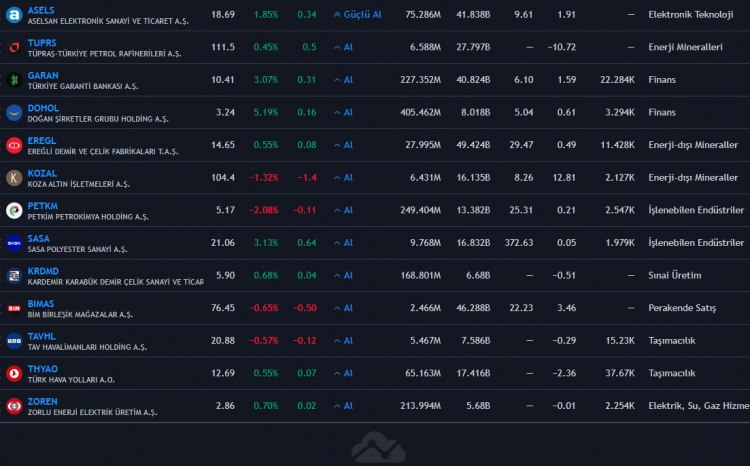Select the 'Finans' sector in GARAN row
750x466 pixels.
point(662,80)
